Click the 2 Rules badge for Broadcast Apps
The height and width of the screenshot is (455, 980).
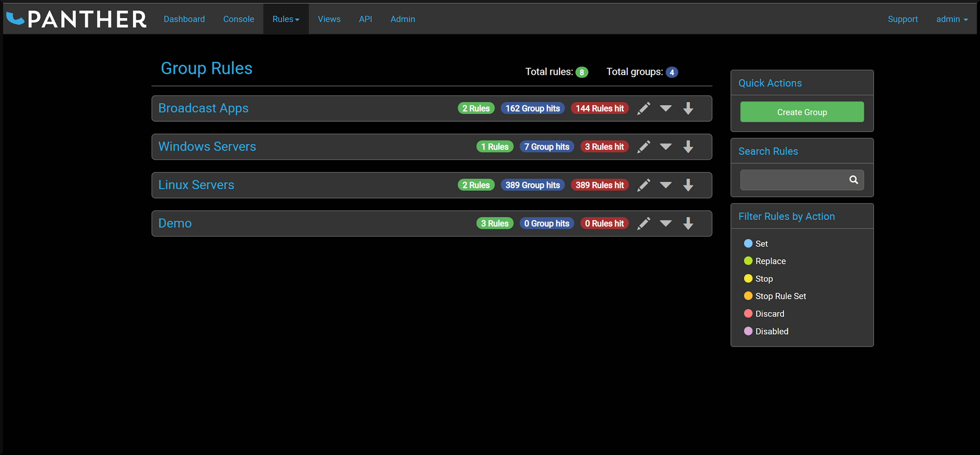tap(476, 108)
